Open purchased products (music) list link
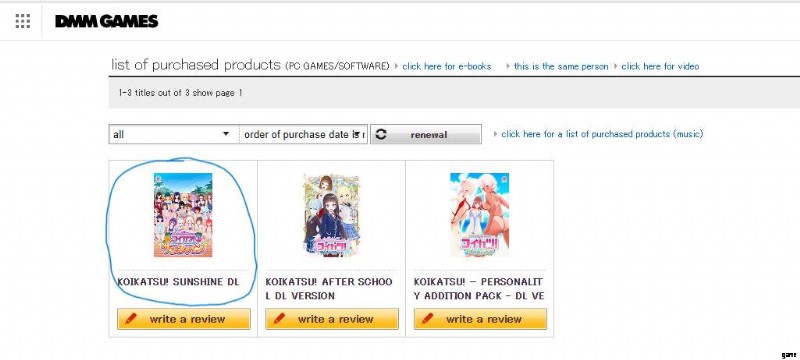The height and width of the screenshot is (360, 800). click(602, 134)
